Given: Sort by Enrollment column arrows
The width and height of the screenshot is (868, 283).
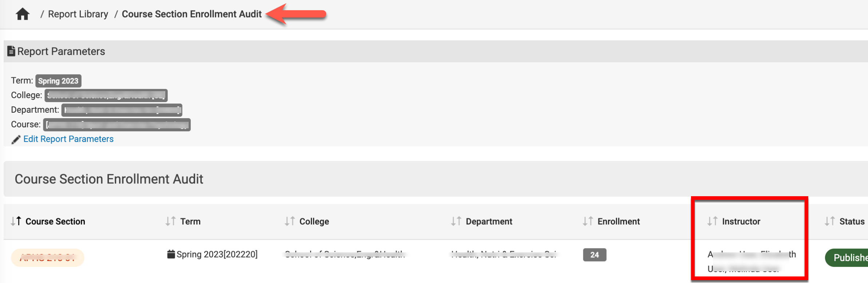Looking at the screenshot, I should 588,221.
